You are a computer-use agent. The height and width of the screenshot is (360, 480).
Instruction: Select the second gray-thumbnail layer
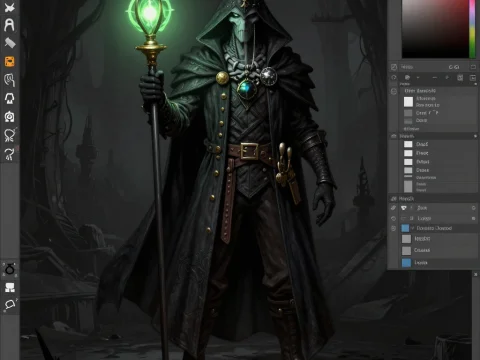tap(439, 250)
